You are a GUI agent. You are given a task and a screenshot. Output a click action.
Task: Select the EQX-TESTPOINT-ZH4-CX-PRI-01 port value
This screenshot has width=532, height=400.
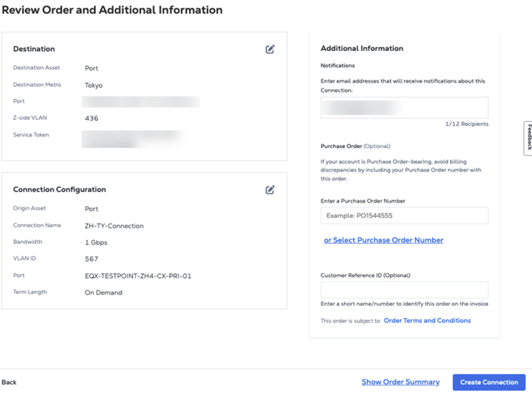pyautogui.click(x=138, y=276)
